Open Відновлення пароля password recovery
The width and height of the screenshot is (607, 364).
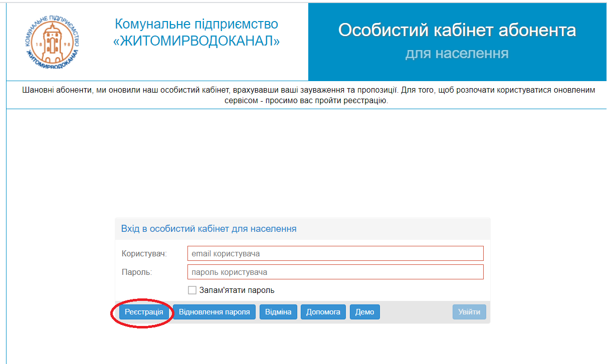tap(214, 312)
